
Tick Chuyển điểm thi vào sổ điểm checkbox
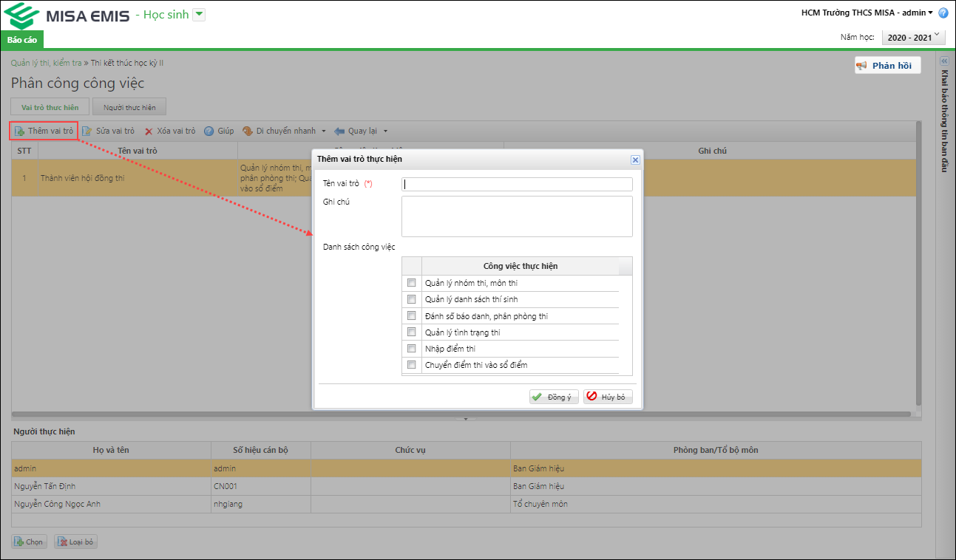tap(412, 365)
